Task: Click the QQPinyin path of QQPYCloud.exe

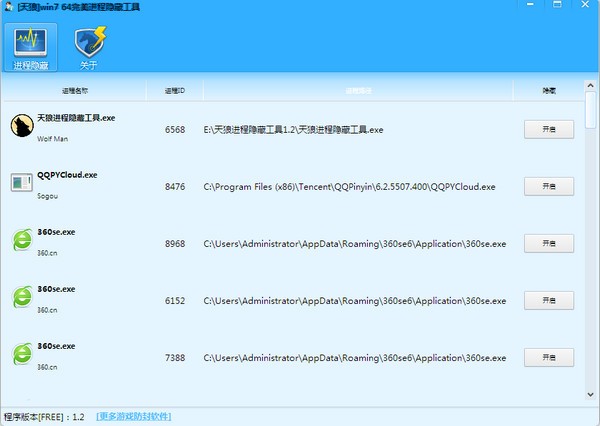Action: [x=349, y=187]
